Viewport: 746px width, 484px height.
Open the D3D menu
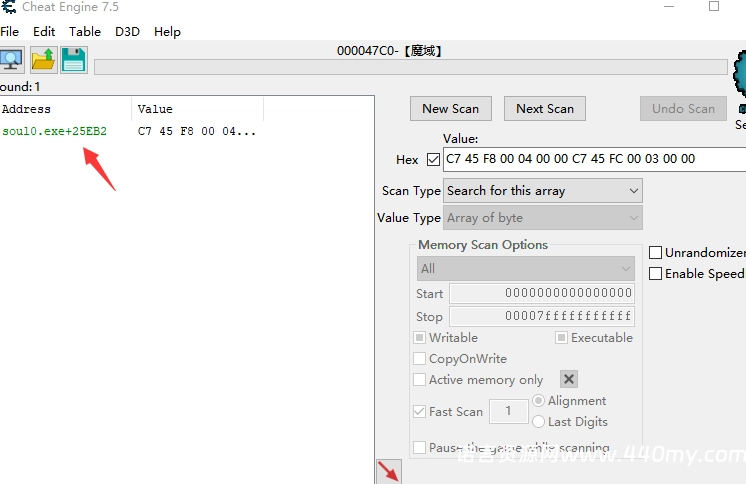pyautogui.click(x=128, y=32)
